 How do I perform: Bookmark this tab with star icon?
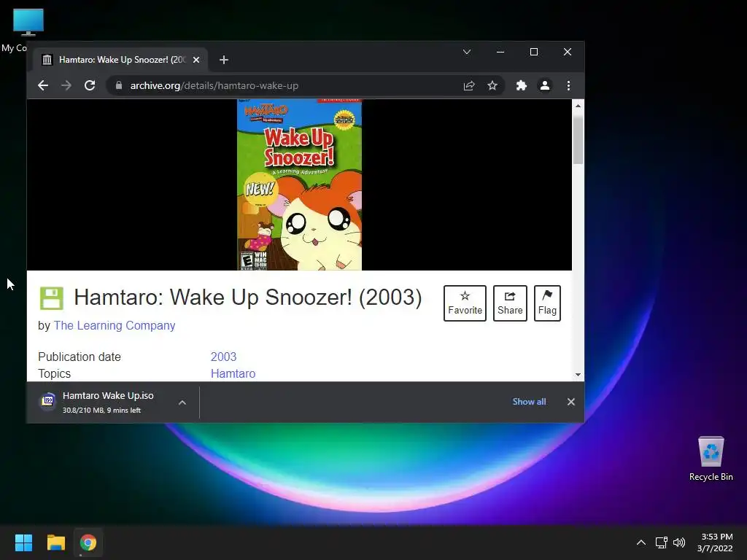492,86
